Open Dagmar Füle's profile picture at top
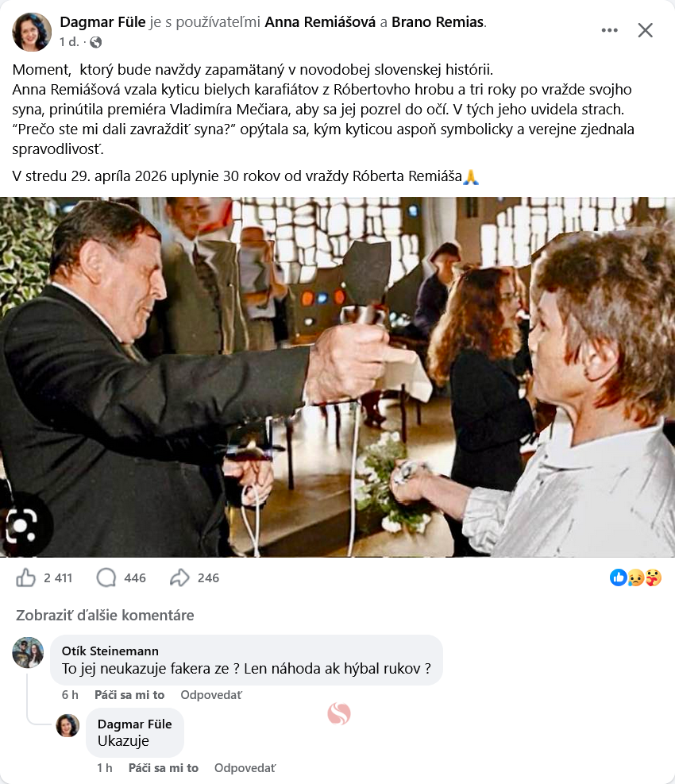675x784 pixels. (32, 32)
